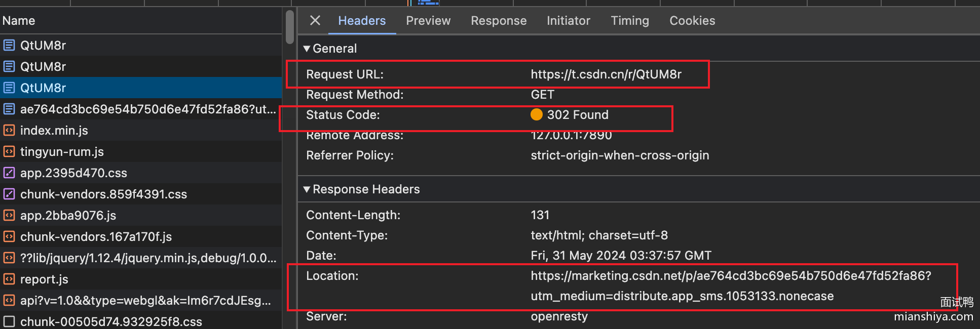Image resolution: width=980 pixels, height=329 pixels.
Task: Switch to the Preview tab
Action: click(428, 21)
